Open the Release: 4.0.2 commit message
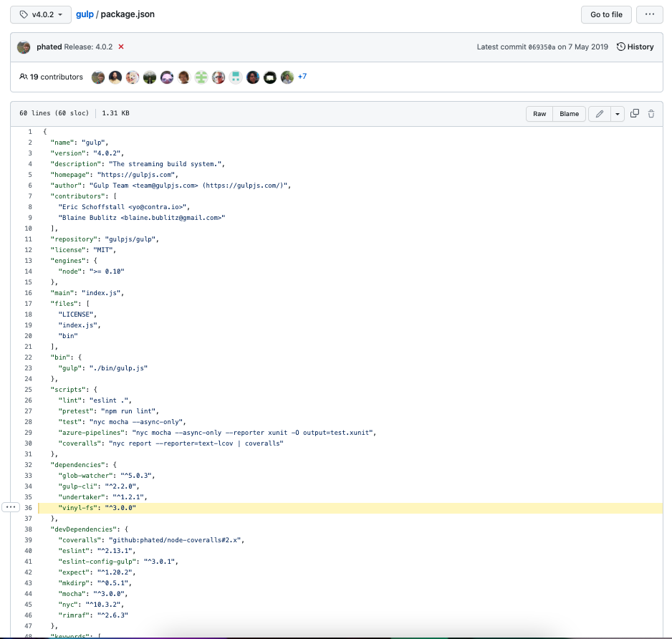The image size is (672, 639). (x=88, y=47)
